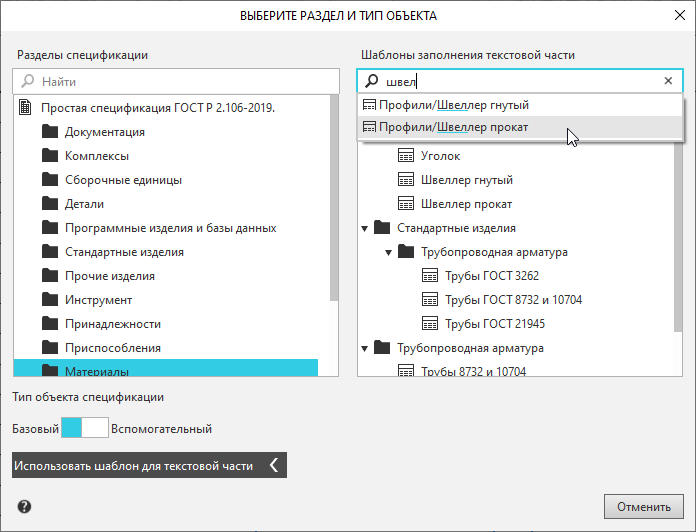
Task: Toggle Базовый/Вспомогательный object type switch
Action: (84, 429)
